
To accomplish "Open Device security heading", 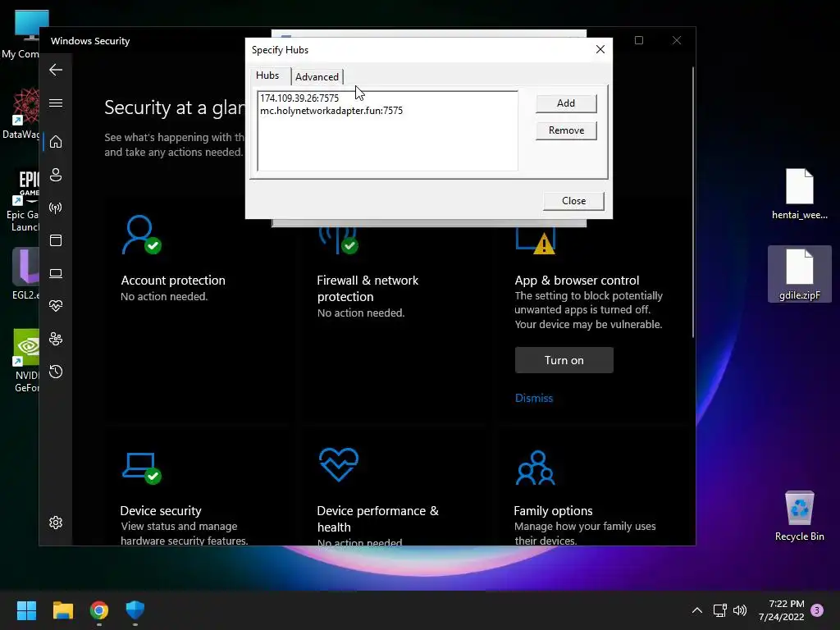I will (161, 510).
